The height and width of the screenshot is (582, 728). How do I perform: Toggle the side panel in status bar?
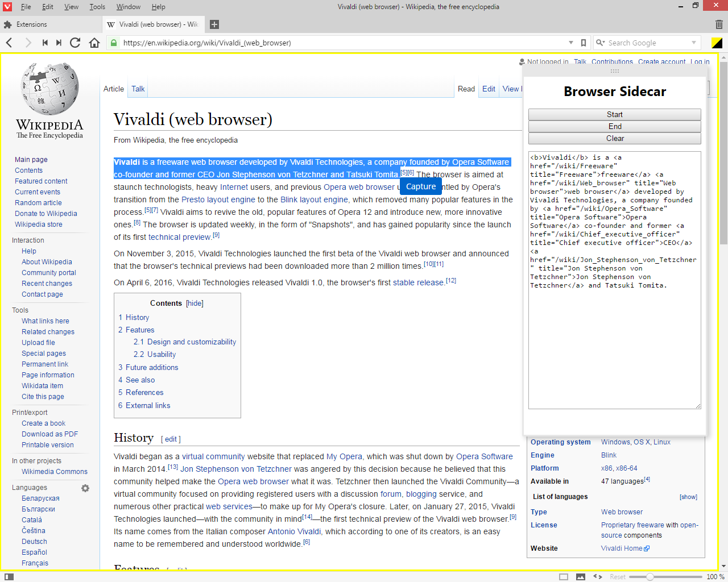pos(9,576)
